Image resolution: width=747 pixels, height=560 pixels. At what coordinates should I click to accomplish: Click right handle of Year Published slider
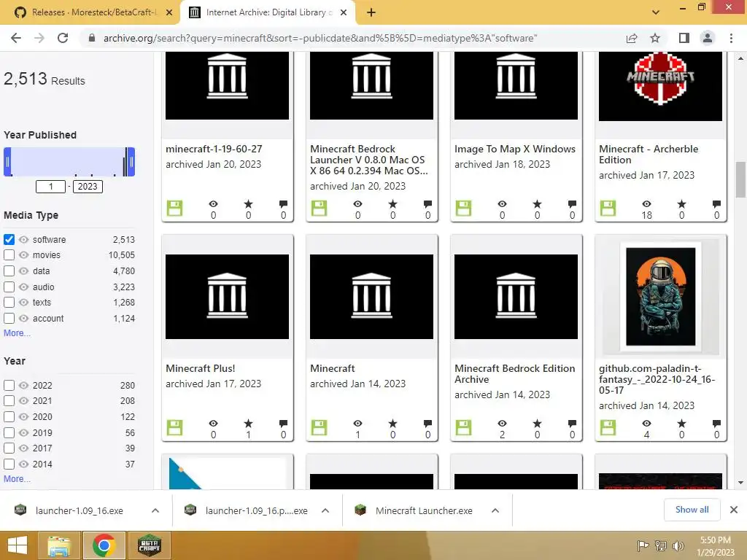[131, 162]
